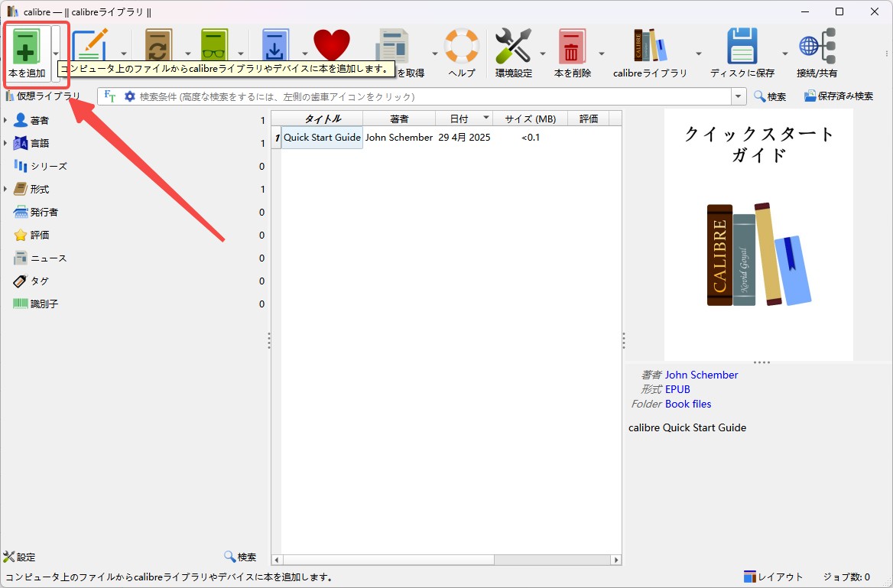Sort by the 著者 column header
893x588 pixels.
point(399,119)
